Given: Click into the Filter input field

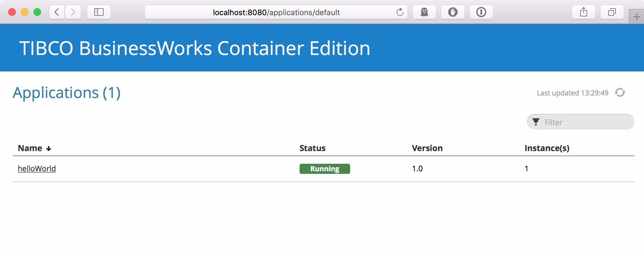Looking at the screenshot, I should click(x=581, y=122).
